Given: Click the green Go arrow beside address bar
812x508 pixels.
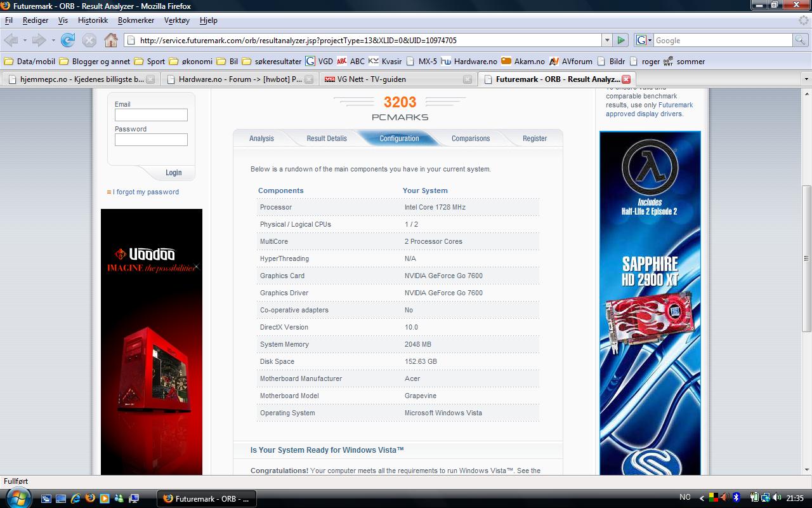Looking at the screenshot, I should pos(621,40).
